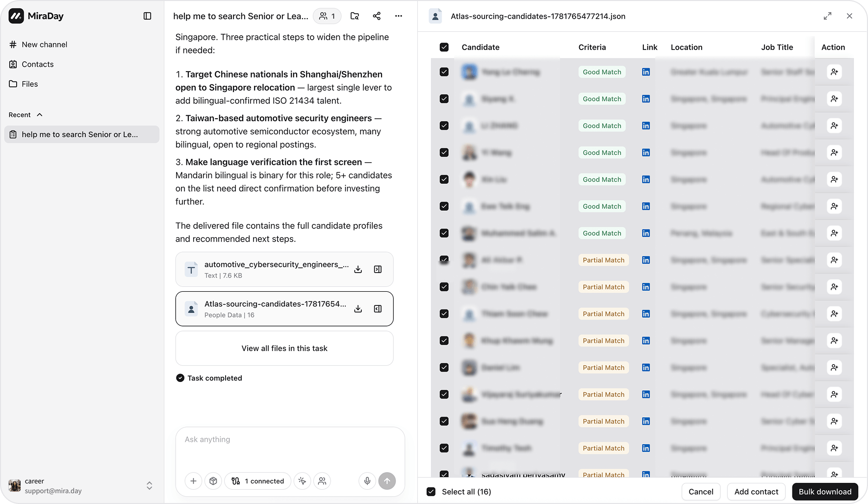This screenshot has width=868, height=504.
Task: Click the first candidate's avatar thumbnail
Action: click(x=469, y=72)
